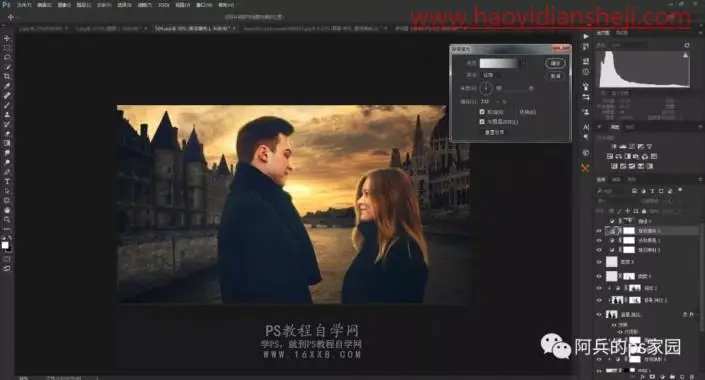Screen dimensions: 705x380
Task: Select the Dodge tool
Action: pos(7,162)
